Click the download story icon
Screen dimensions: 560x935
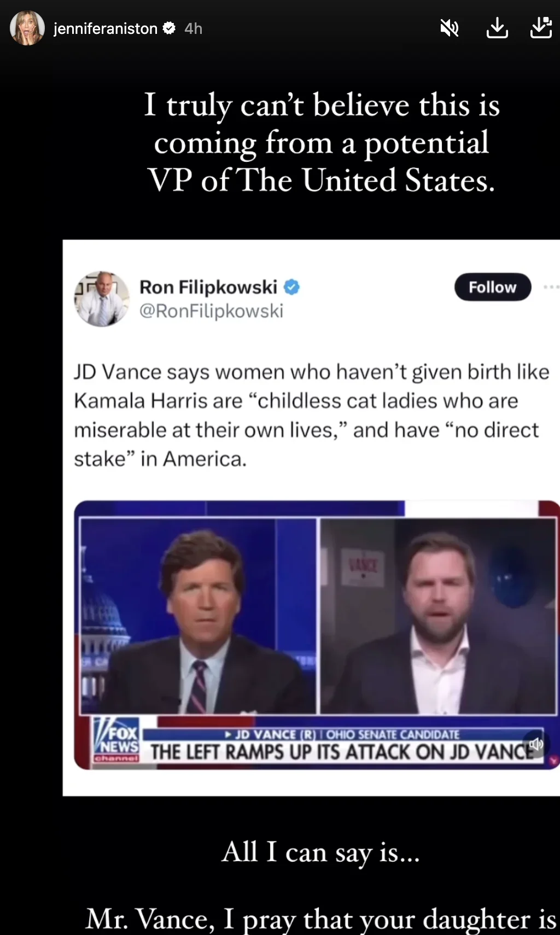point(497,28)
